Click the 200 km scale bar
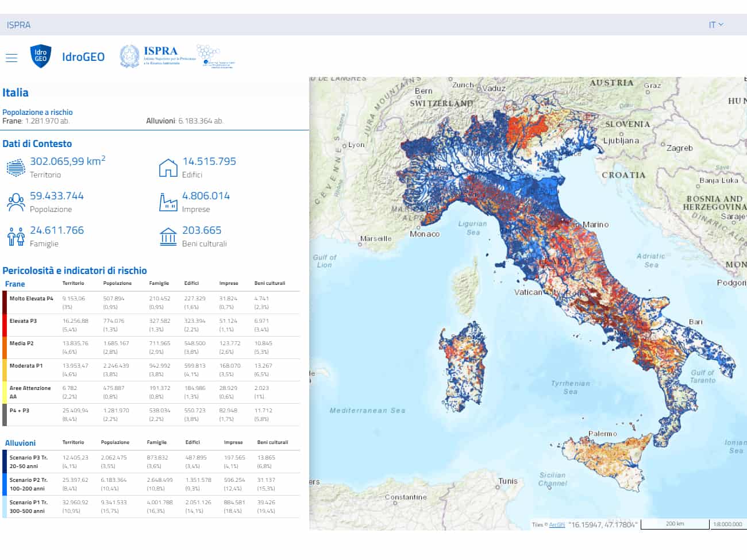The height and width of the screenshot is (560, 747). click(675, 524)
